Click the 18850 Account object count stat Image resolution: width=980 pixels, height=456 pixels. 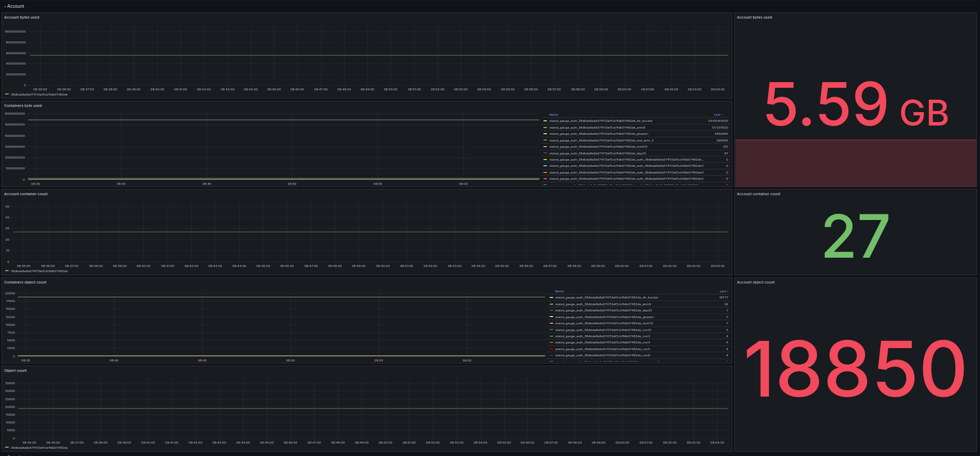click(855, 369)
